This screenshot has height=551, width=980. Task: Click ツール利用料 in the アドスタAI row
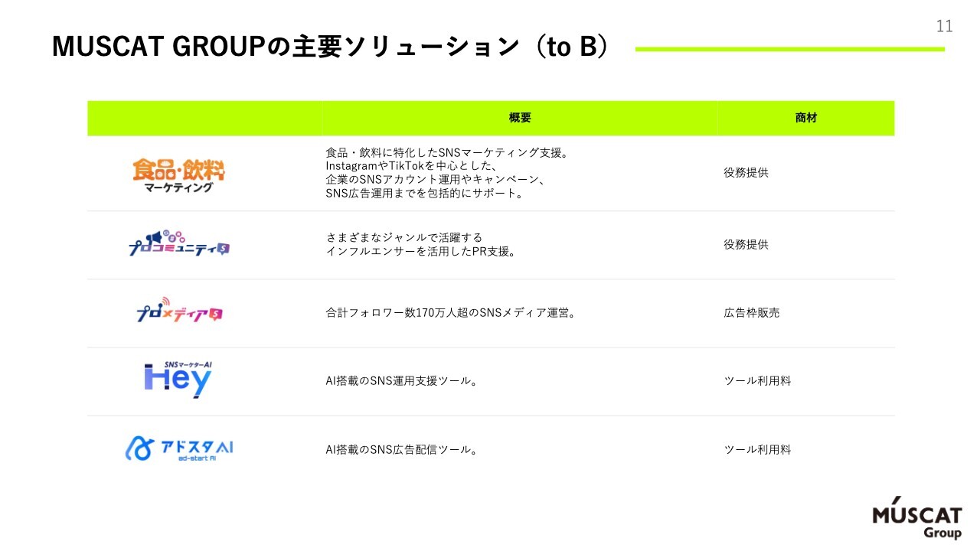pos(757,449)
